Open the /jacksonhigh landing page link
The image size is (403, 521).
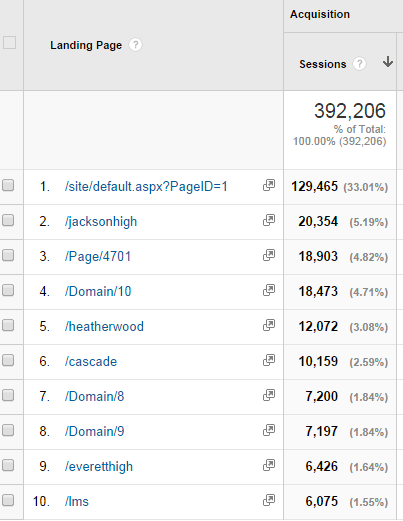coord(101,222)
